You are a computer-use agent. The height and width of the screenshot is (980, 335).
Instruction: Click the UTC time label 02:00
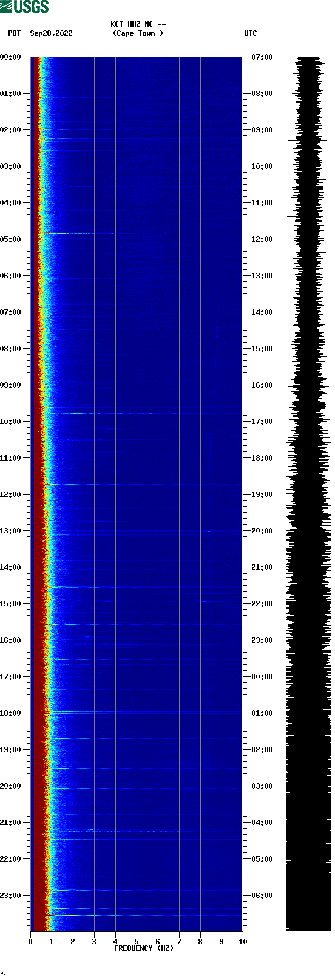(x=262, y=750)
